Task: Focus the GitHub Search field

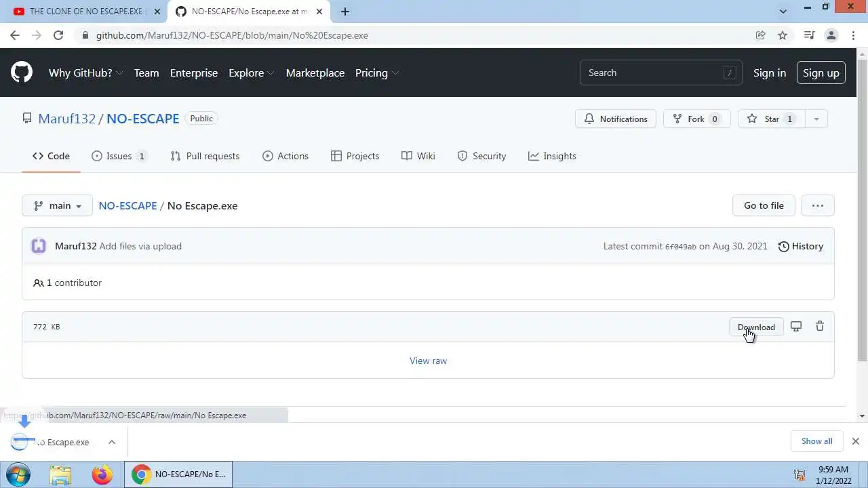Action: 660,73
